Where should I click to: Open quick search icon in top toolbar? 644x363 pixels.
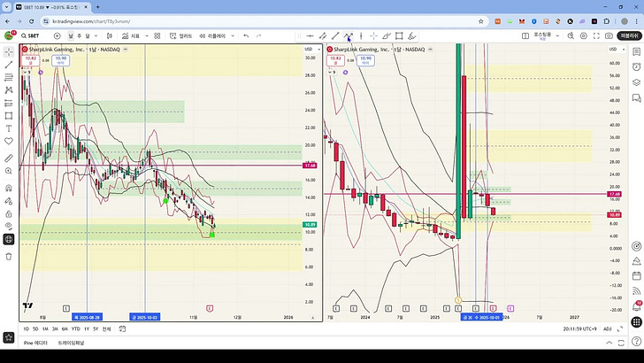click(x=571, y=35)
